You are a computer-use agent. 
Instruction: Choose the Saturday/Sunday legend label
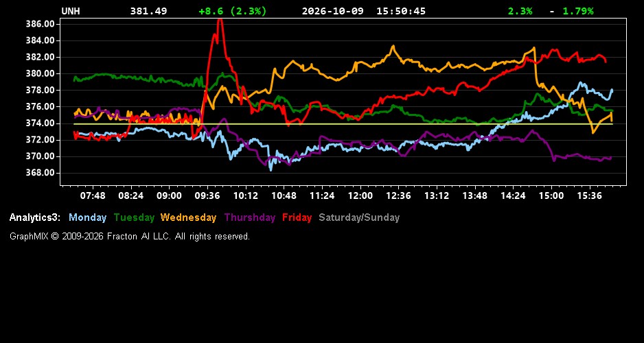359,217
